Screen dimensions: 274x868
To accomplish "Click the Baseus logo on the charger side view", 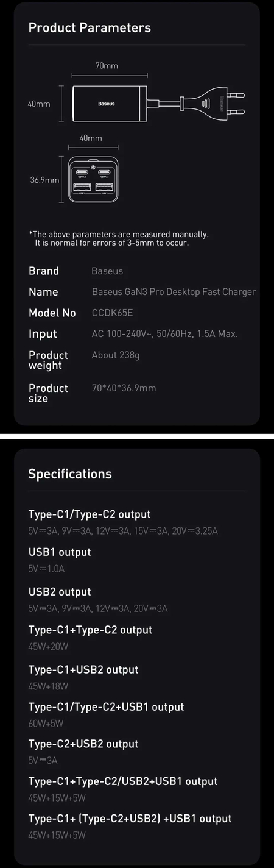I will click(106, 104).
